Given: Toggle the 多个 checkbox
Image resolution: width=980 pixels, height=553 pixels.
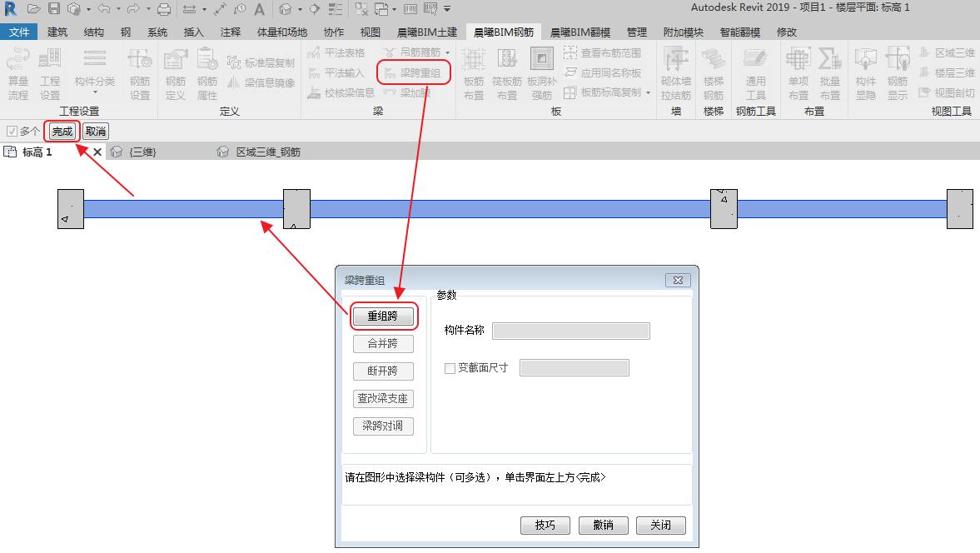Looking at the screenshot, I should pyautogui.click(x=12, y=132).
